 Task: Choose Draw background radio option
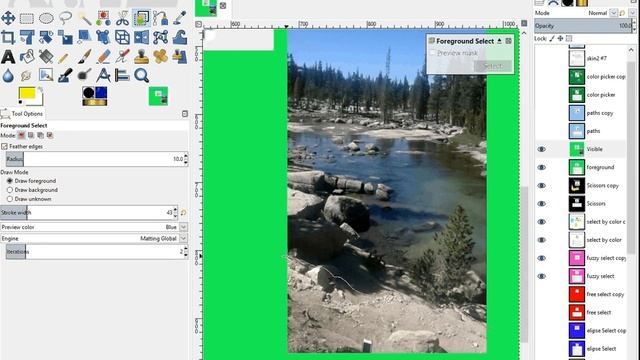(9, 190)
